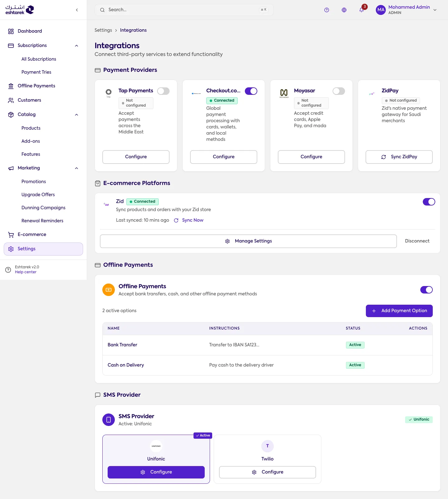Turn off the Zid platform toggle
The width and height of the screenshot is (448, 499).
(x=429, y=202)
